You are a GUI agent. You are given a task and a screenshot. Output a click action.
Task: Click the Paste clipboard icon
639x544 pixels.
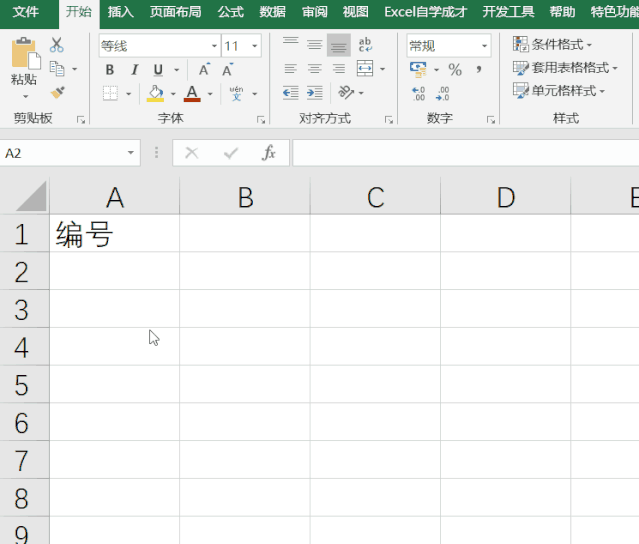point(25,53)
